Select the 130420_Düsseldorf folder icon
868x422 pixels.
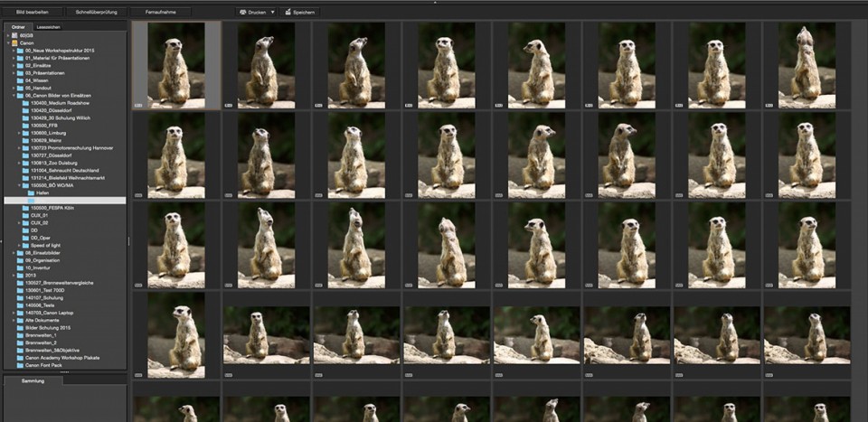(x=25, y=110)
